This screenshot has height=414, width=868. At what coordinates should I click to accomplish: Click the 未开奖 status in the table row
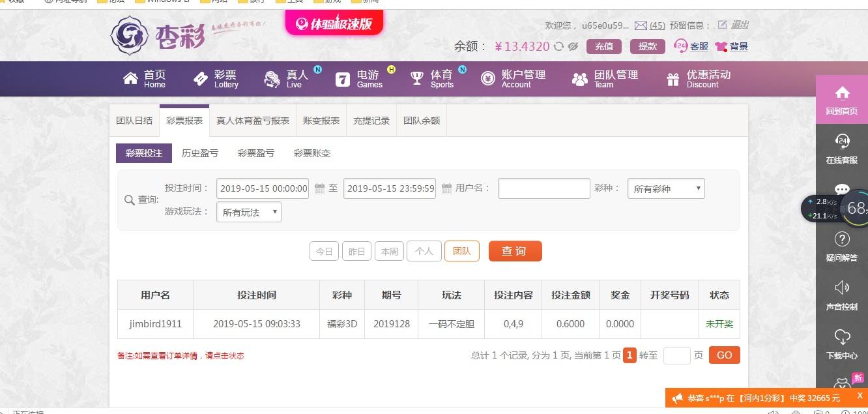[719, 323]
